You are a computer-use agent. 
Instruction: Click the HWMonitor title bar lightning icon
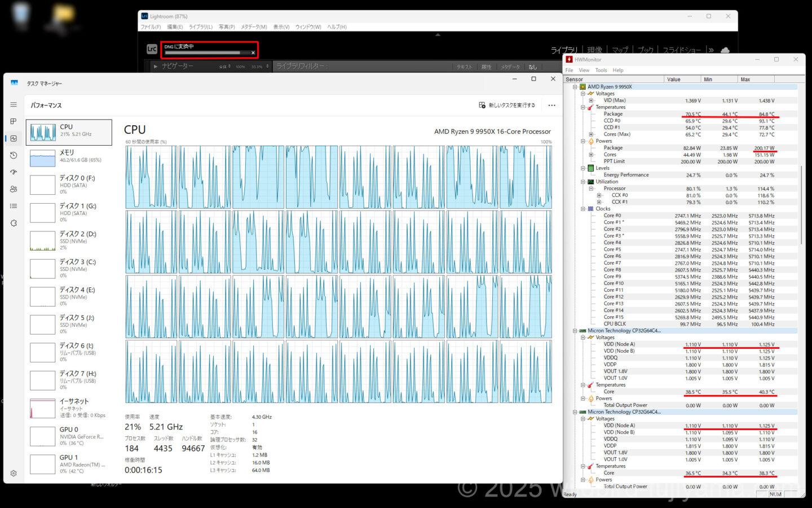[x=570, y=59]
